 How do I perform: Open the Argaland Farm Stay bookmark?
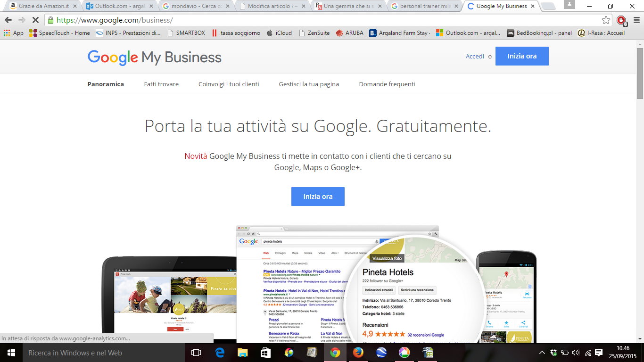tap(399, 33)
